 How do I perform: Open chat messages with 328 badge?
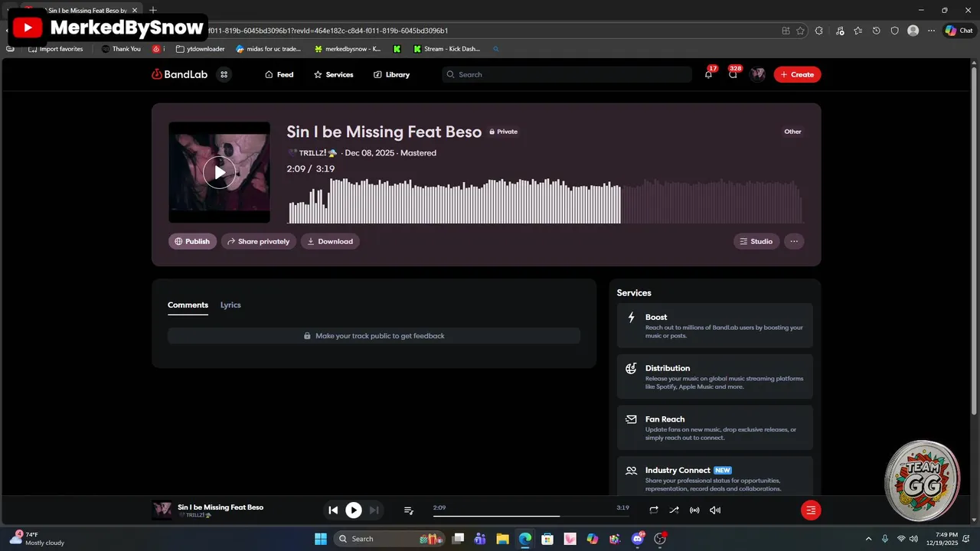coord(733,73)
